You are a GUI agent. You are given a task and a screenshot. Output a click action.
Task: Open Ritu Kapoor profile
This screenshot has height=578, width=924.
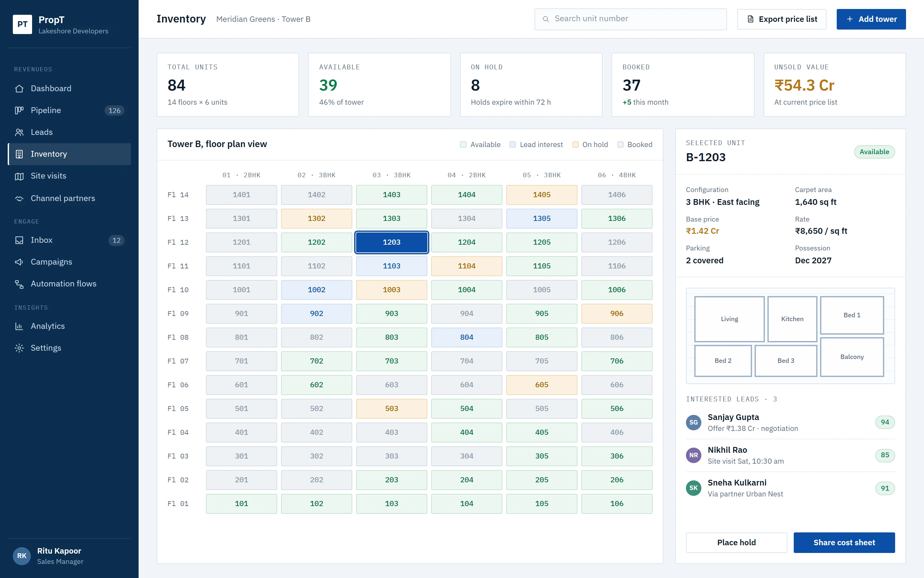click(x=70, y=556)
